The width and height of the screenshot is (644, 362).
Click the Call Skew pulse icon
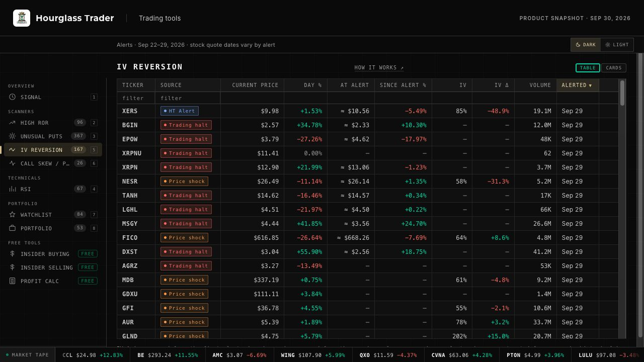point(13,163)
